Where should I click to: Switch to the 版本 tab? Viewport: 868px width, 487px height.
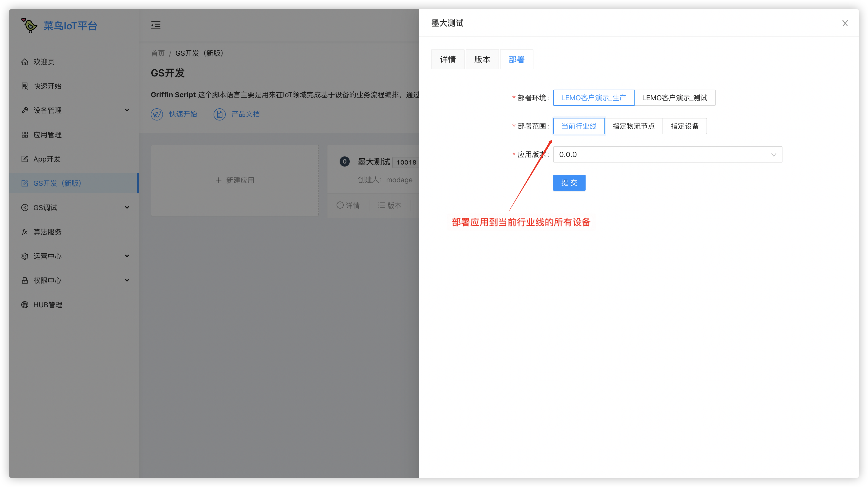coord(482,60)
